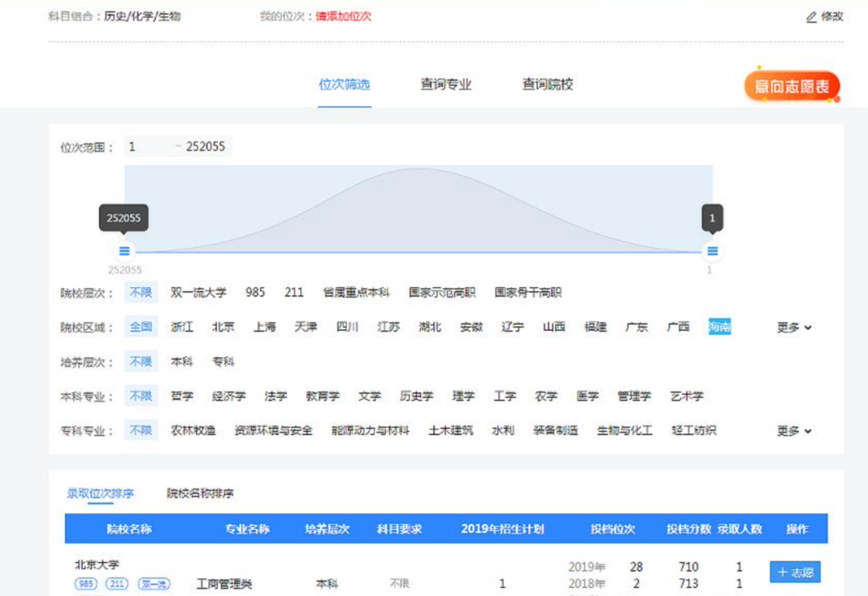This screenshot has width=868, height=596.
Task: Switch sorting to 院校名称排序
Action: click(x=200, y=493)
